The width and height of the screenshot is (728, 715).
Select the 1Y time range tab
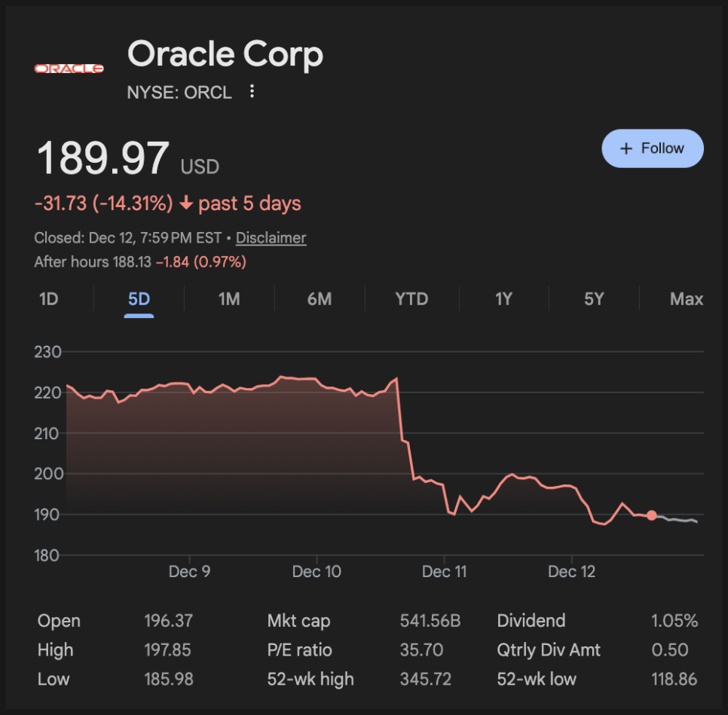click(503, 299)
